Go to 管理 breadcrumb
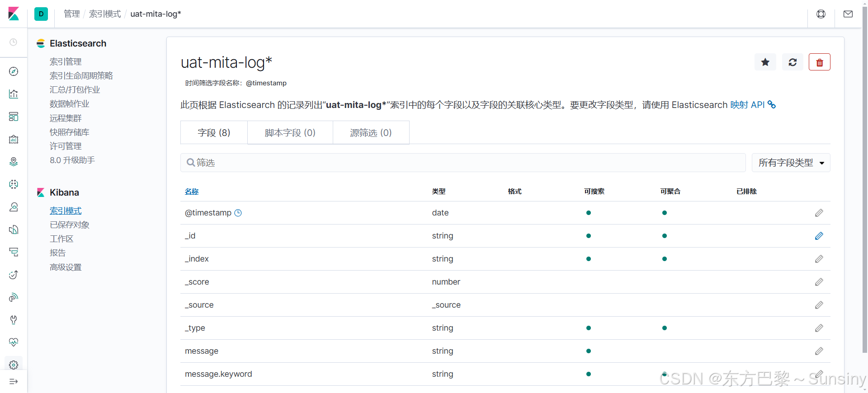The width and height of the screenshot is (868, 393). [x=71, y=14]
